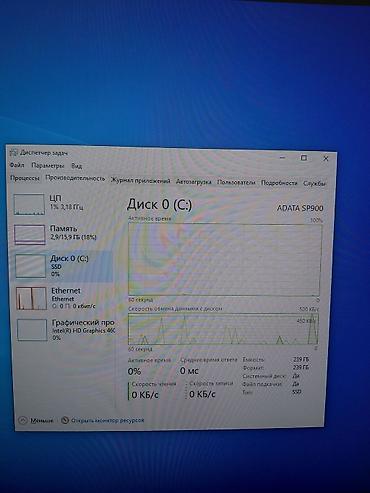Screen dimensions: 370x493
Task: Click the 1% 3,18 ГГц CPU text
Action: click(x=66, y=207)
